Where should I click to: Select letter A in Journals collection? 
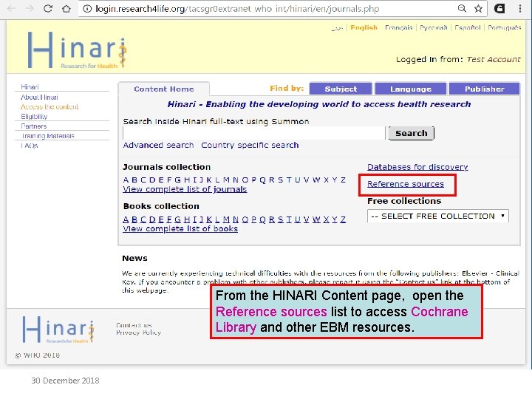pos(126,180)
